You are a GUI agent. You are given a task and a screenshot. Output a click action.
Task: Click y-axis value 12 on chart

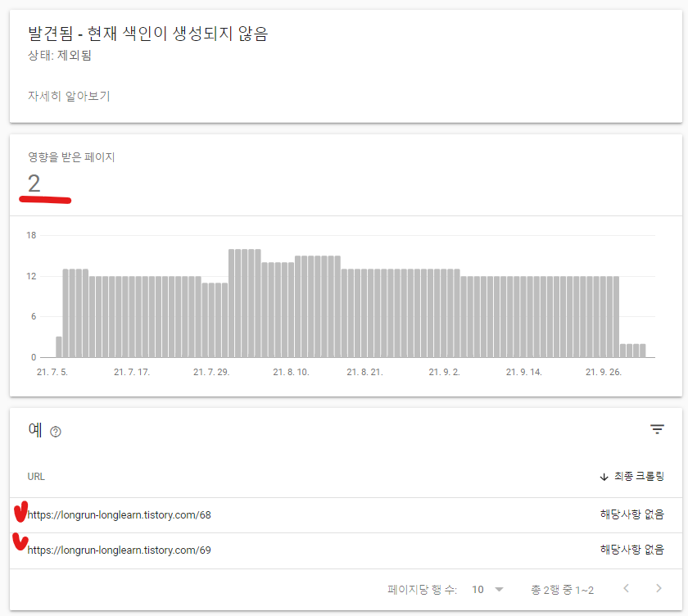[x=31, y=276]
